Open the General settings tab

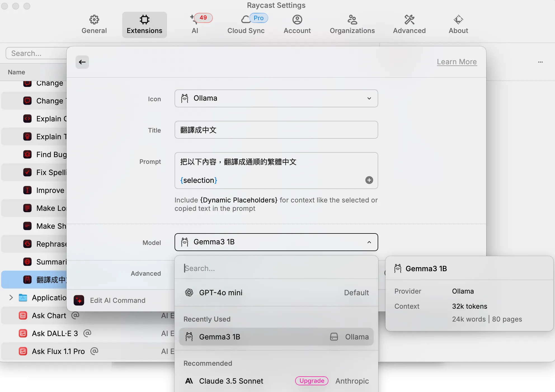(x=94, y=25)
